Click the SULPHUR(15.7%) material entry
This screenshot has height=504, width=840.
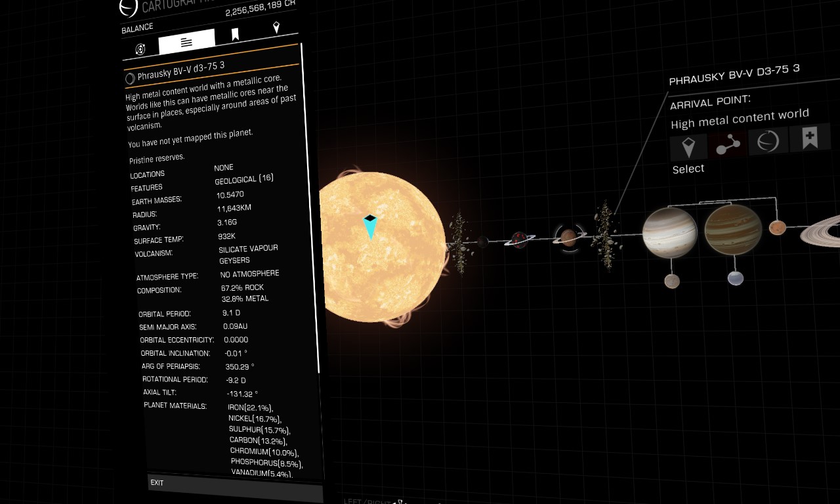pos(259,430)
